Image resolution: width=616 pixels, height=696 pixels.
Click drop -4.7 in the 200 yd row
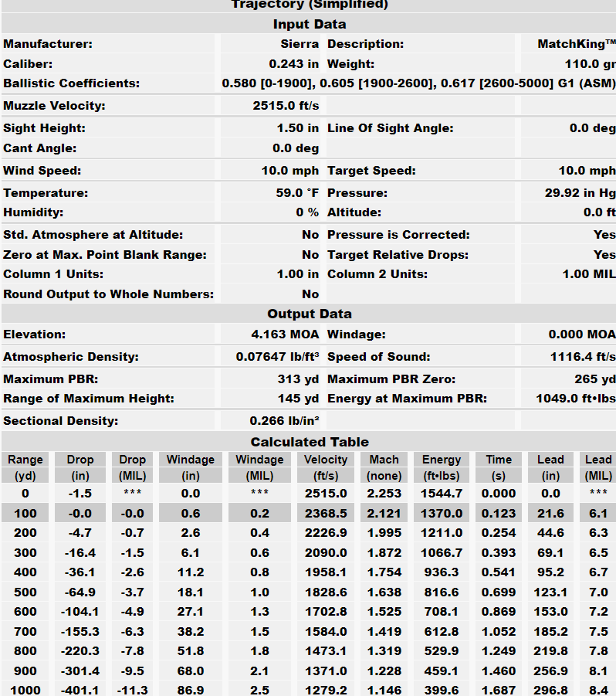click(x=80, y=533)
